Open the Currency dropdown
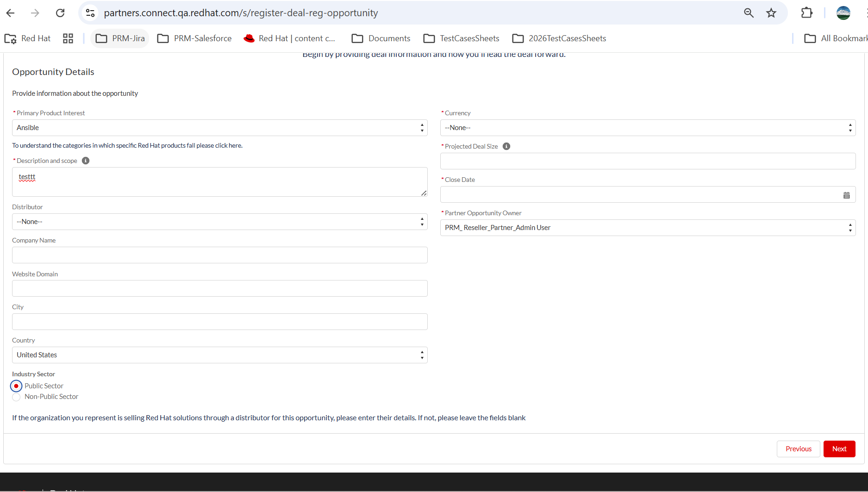Viewport: 868px width, 492px height. pyautogui.click(x=648, y=128)
